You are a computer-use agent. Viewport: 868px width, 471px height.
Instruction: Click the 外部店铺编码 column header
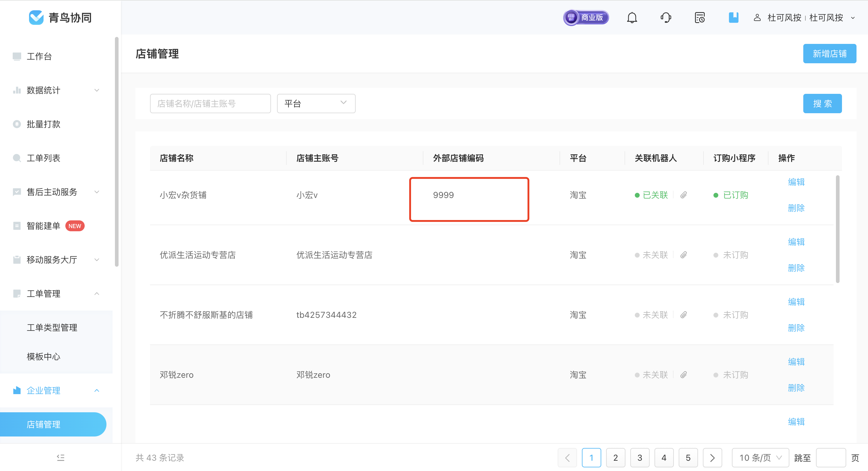458,158
